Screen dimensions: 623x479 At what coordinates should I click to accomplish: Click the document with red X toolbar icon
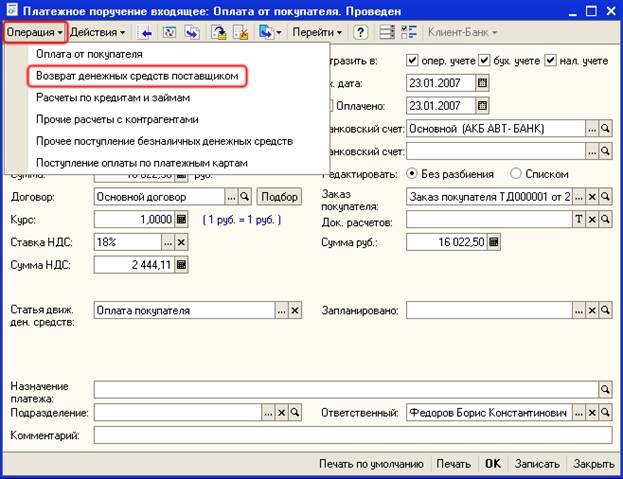tap(241, 33)
